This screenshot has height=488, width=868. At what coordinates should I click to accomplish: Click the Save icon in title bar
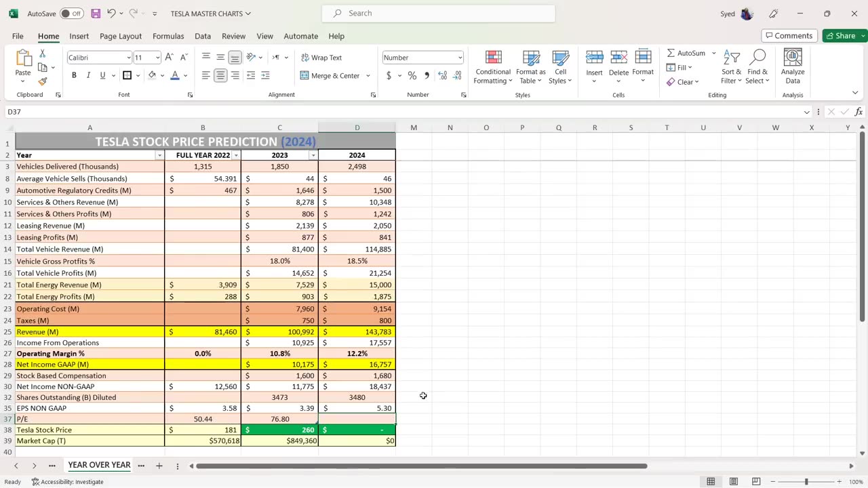point(96,14)
